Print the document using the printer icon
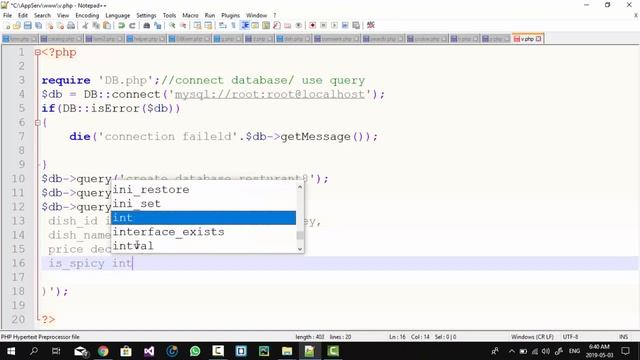 point(71,25)
